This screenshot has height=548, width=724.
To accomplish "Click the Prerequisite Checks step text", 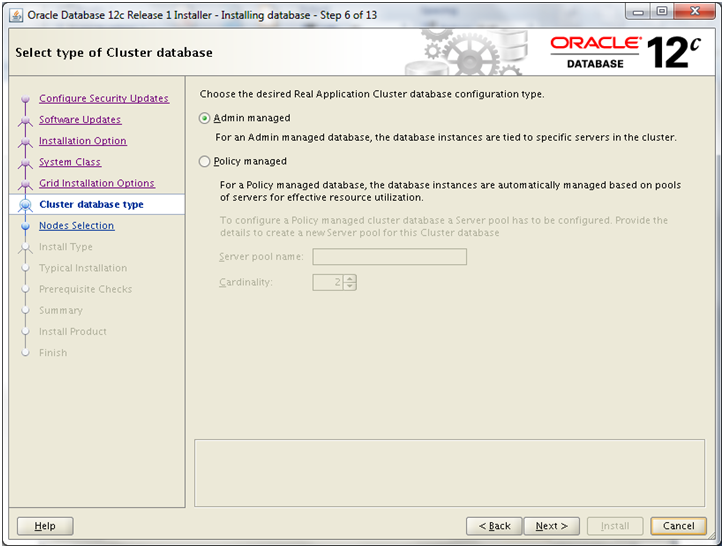I will pos(85,289).
